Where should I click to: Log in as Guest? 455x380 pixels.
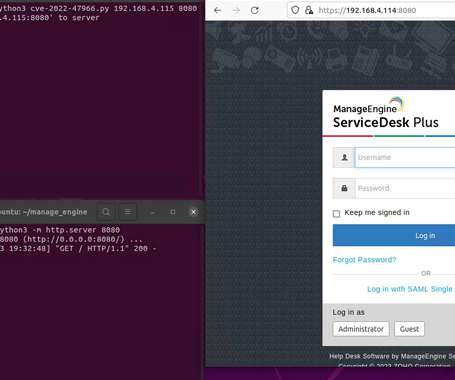point(409,329)
